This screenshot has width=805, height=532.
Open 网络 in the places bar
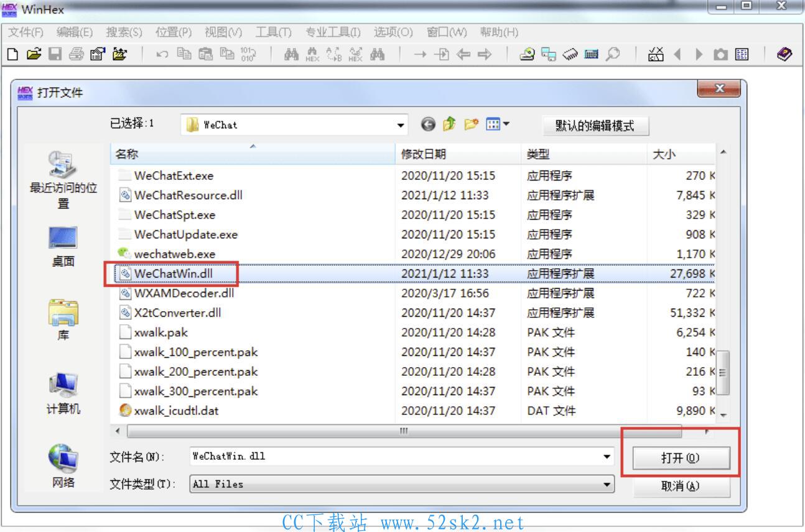63,465
